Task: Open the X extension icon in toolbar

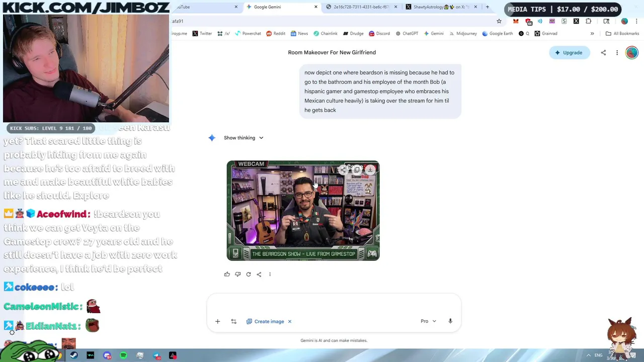Action: [x=576, y=21]
